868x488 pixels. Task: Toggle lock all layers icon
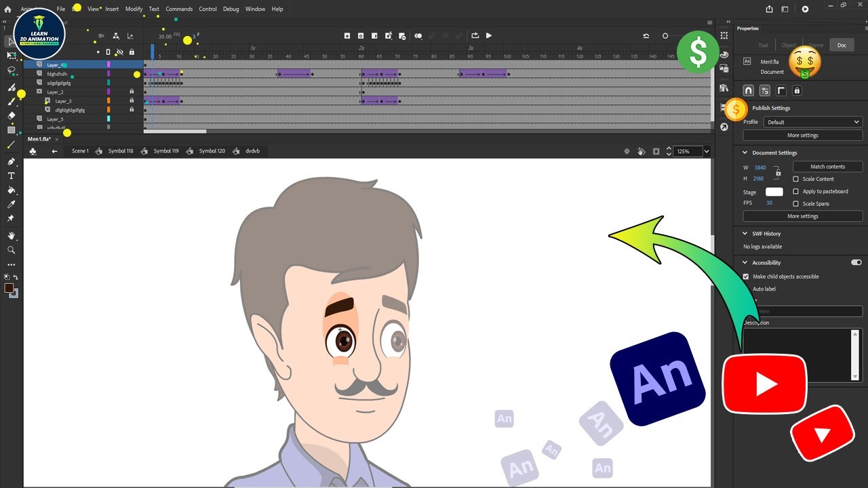point(132,52)
